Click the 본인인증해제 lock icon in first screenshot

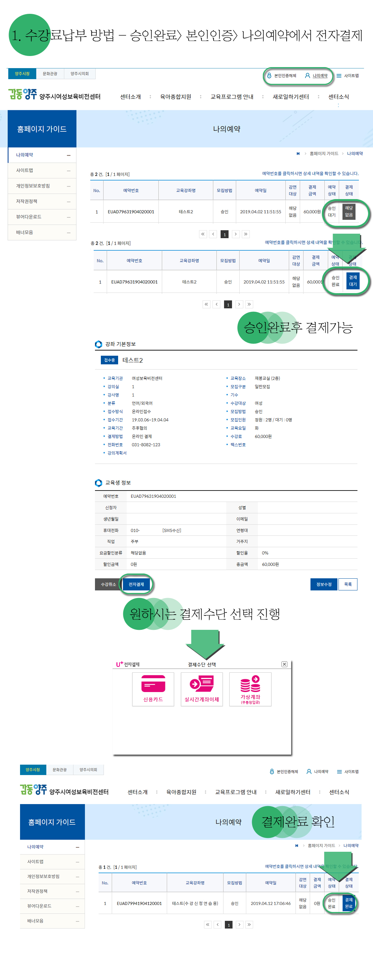click(x=269, y=75)
